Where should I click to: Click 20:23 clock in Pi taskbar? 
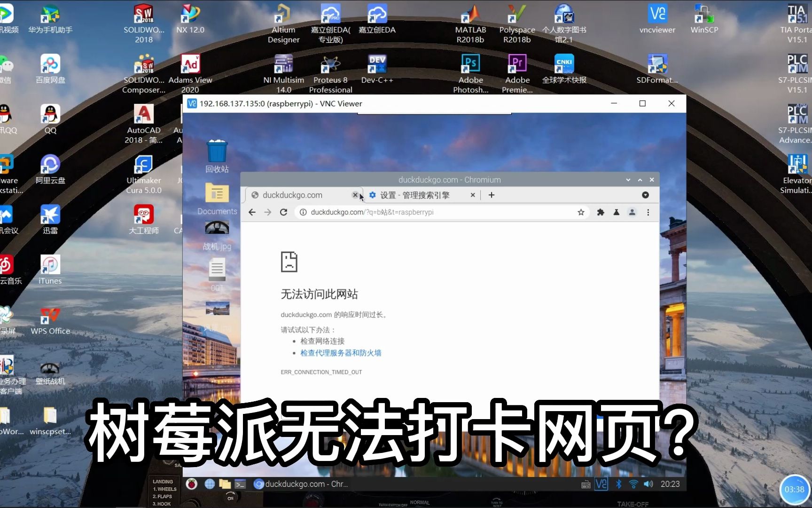pos(670,484)
